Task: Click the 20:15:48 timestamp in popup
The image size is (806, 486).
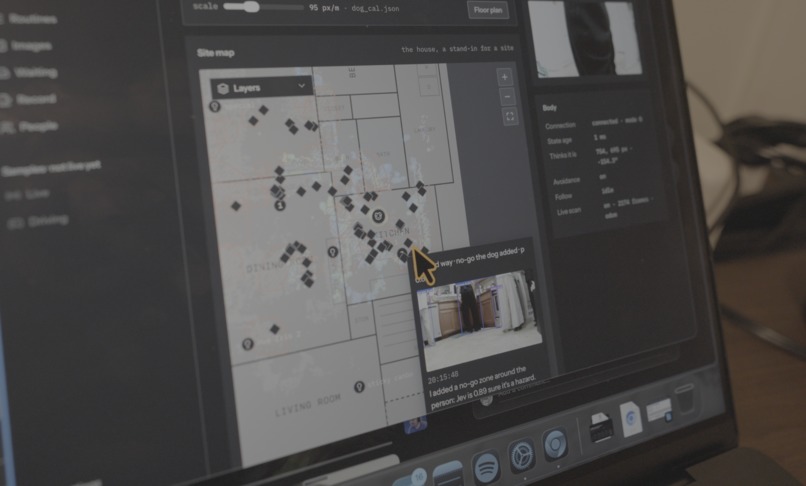Action: coord(443,378)
